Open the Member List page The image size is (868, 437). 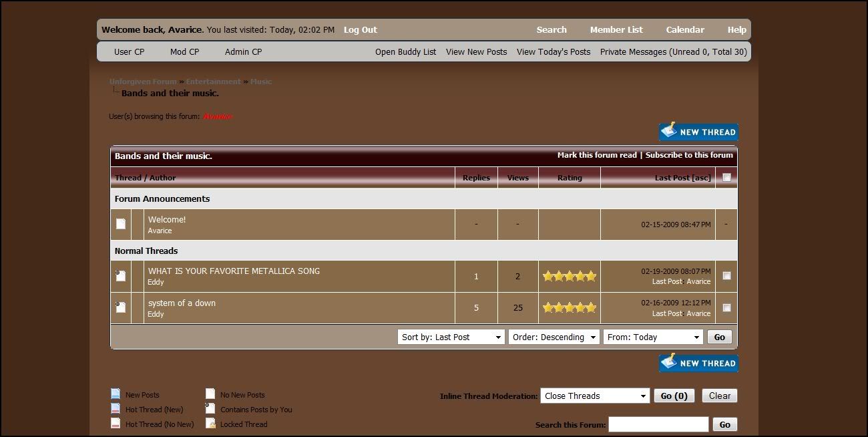tap(616, 29)
